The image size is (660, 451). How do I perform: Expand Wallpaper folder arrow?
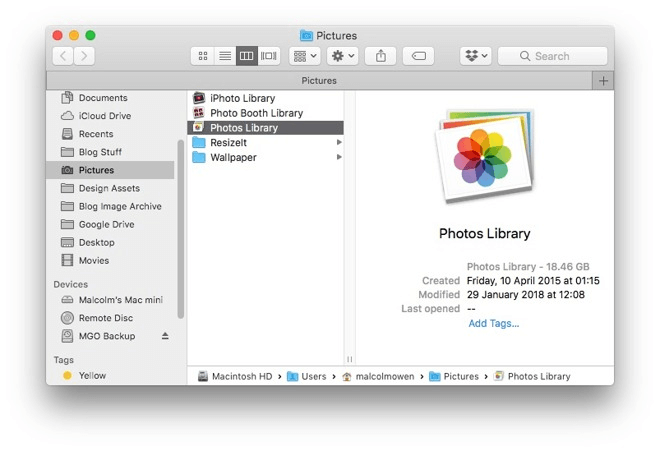(x=339, y=157)
